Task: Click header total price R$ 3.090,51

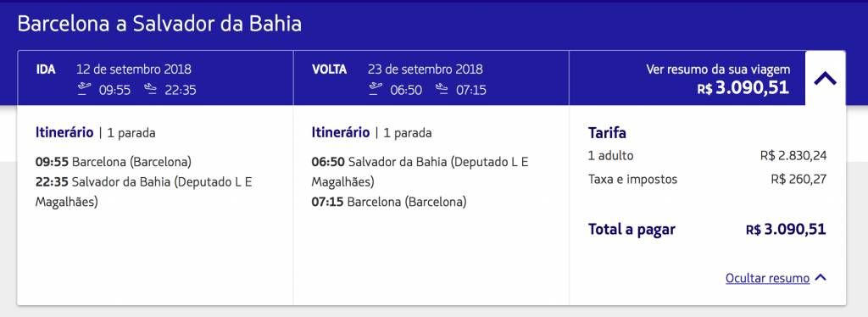Action: (x=743, y=88)
